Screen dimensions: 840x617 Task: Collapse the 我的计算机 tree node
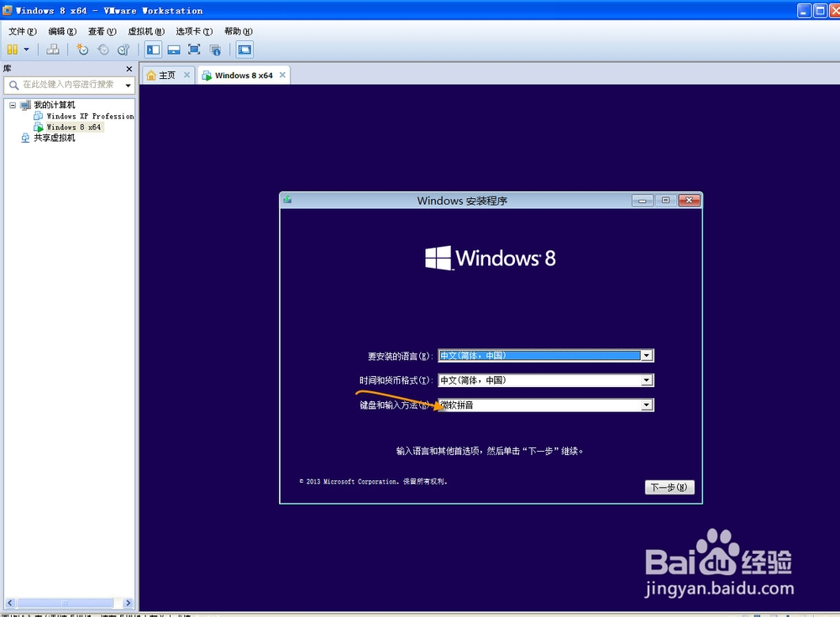click(x=13, y=105)
